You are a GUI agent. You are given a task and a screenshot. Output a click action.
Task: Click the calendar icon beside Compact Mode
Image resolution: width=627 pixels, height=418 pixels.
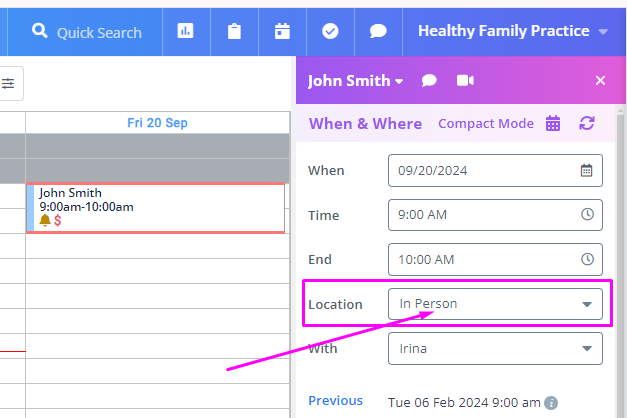tap(553, 124)
